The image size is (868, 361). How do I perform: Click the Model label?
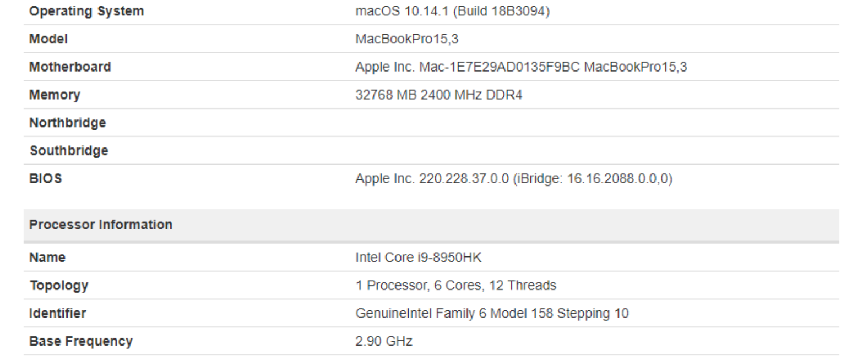[48, 39]
